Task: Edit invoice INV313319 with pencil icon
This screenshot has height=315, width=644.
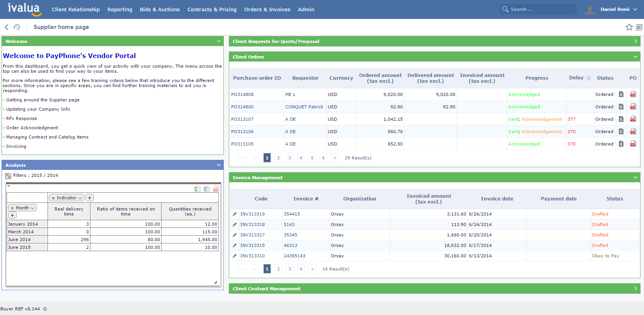Action: click(234, 214)
